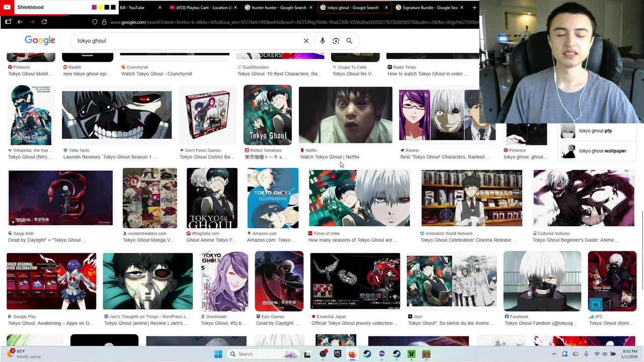Open the Netflix live-action red eye thumbnail

(345, 115)
